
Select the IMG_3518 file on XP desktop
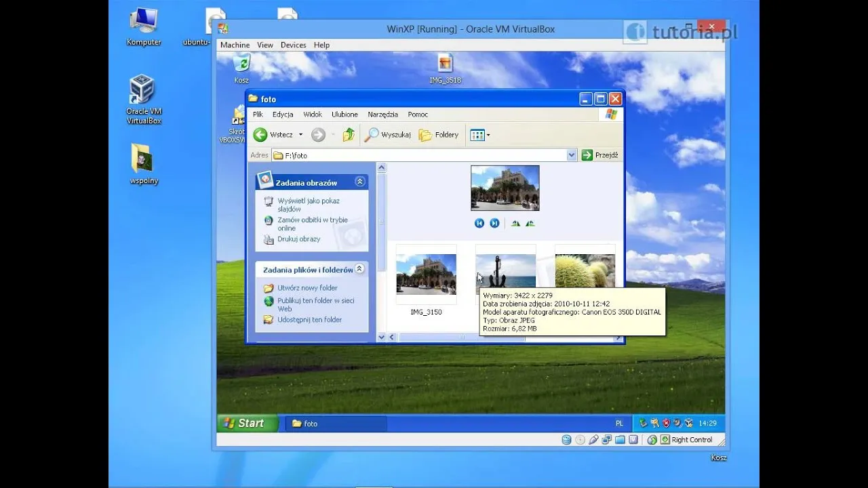point(445,68)
